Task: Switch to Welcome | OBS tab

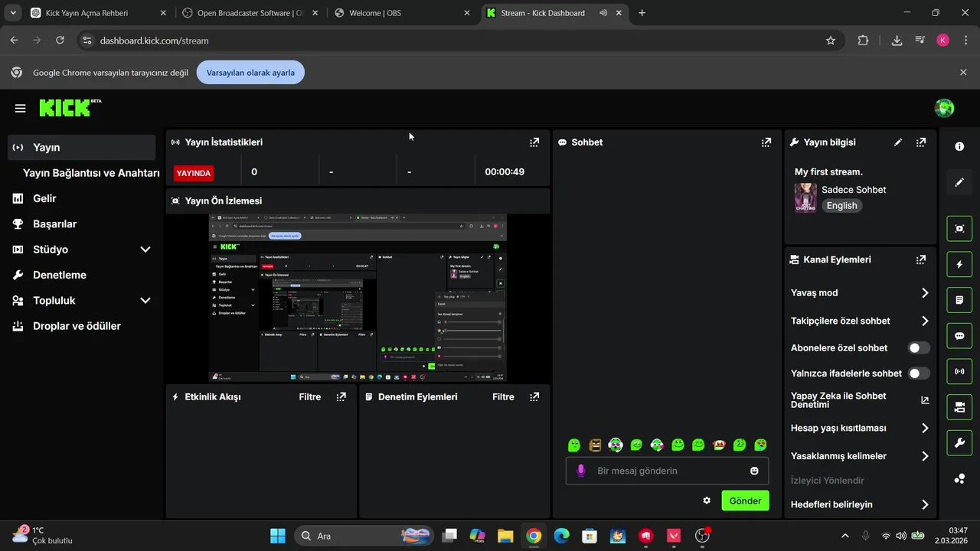Action: click(x=403, y=13)
